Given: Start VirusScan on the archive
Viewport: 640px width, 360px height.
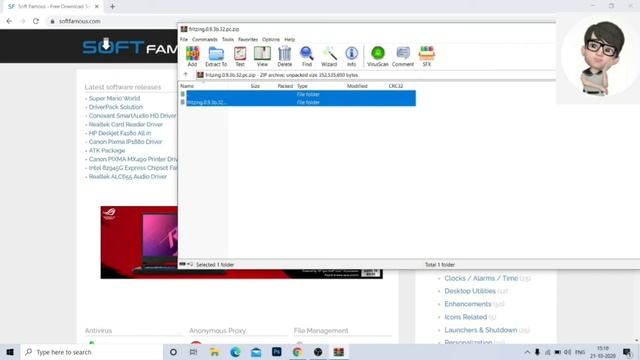Looking at the screenshot, I should (x=378, y=56).
